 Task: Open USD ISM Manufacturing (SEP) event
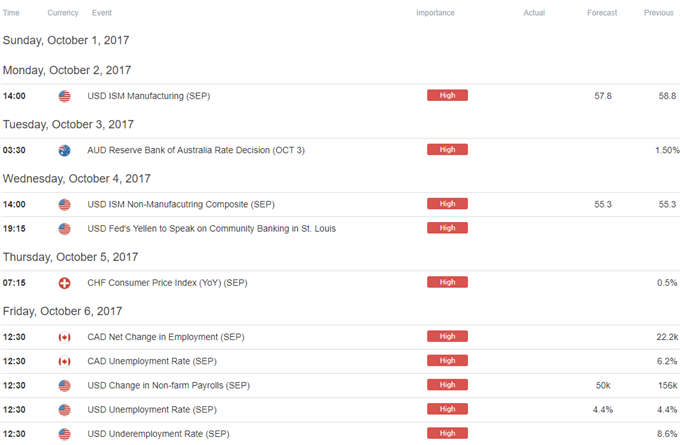[149, 96]
